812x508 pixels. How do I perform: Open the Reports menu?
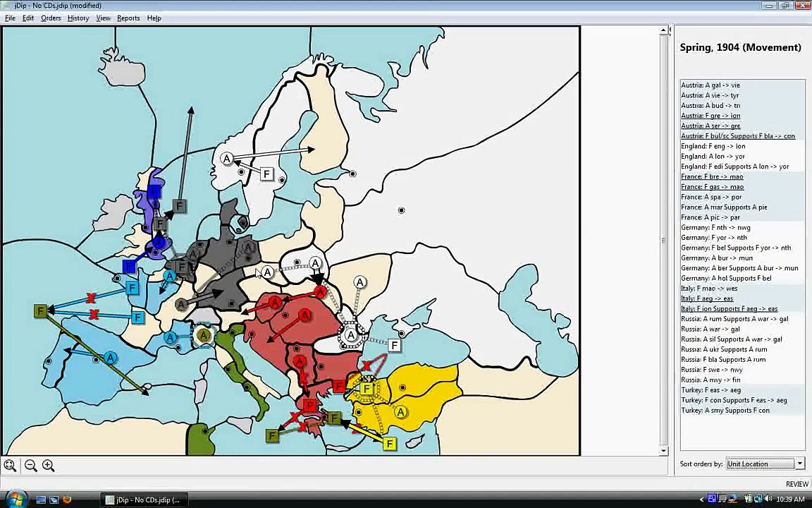(x=128, y=18)
